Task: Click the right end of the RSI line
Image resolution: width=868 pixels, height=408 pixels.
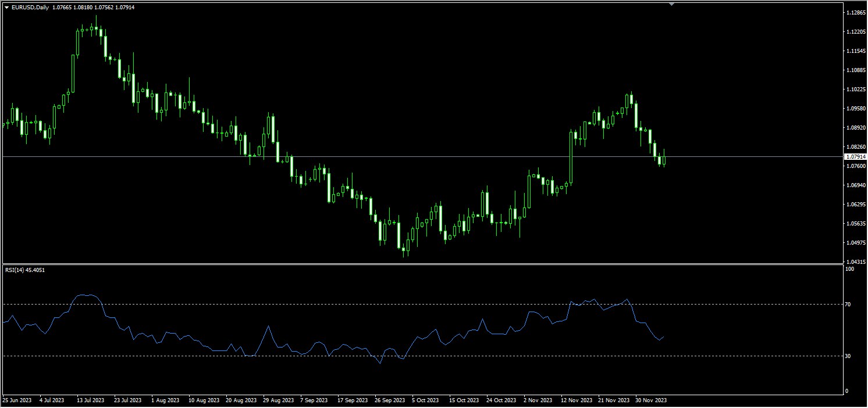Action: click(x=664, y=337)
